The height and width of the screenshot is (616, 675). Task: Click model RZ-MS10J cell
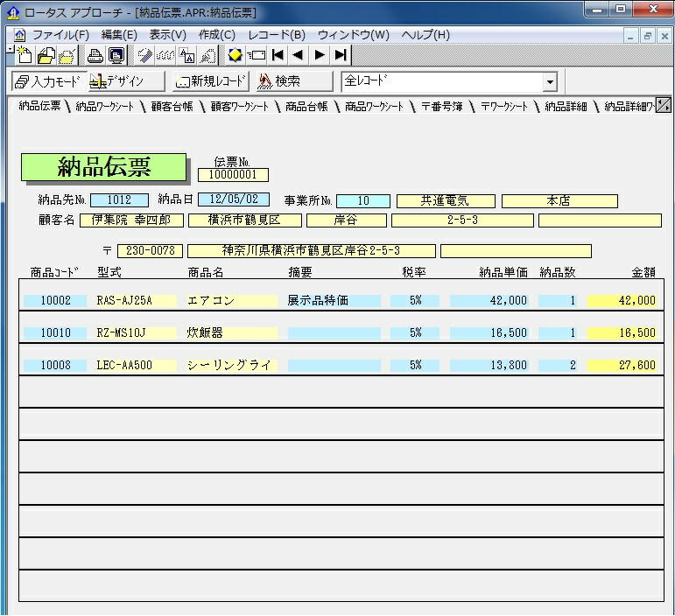[135, 332]
